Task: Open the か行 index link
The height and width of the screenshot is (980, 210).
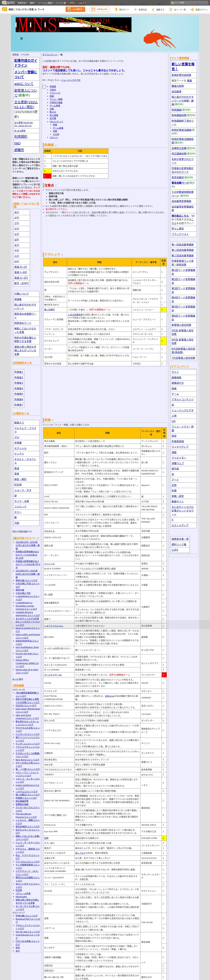Action: (17, 218)
